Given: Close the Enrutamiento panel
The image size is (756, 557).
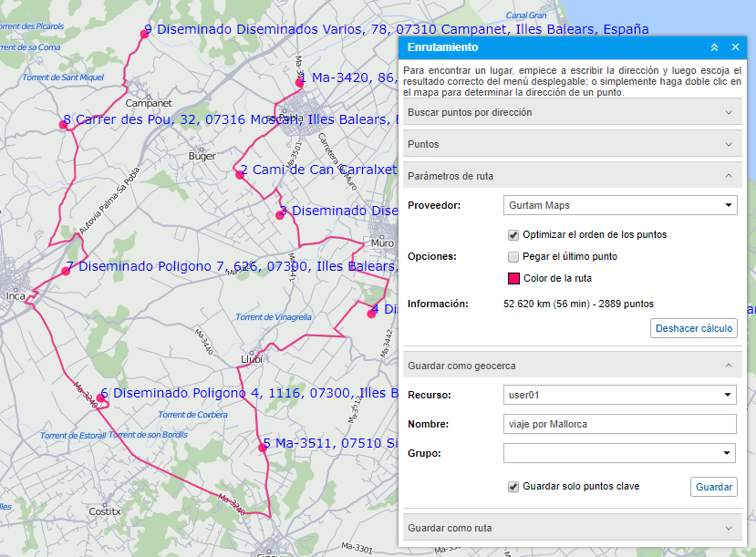Looking at the screenshot, I should tap(735, 46).
